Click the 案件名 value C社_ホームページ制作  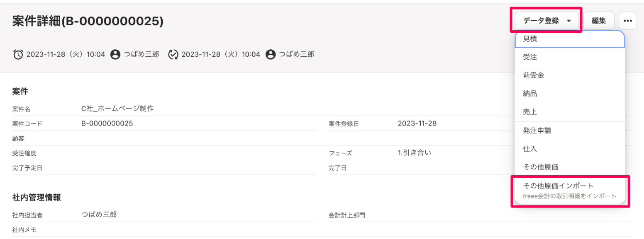117,109
